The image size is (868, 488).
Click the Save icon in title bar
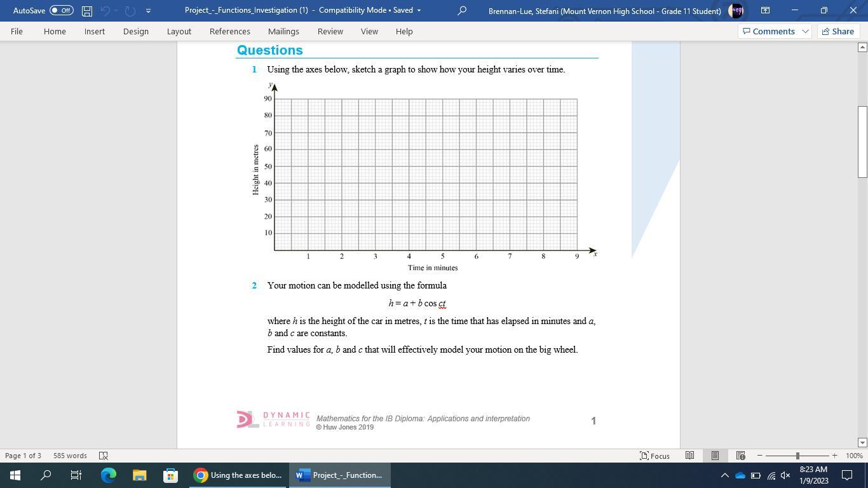pos(87,11)
